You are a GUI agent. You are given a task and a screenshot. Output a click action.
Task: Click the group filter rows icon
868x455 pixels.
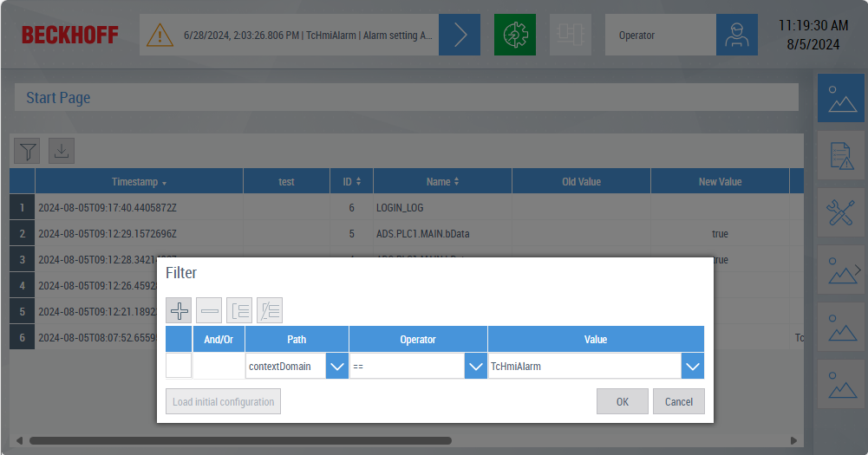point(239,310)
